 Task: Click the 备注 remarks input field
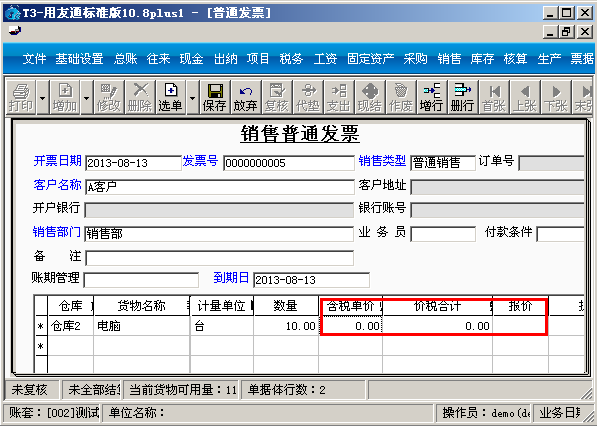219,258
